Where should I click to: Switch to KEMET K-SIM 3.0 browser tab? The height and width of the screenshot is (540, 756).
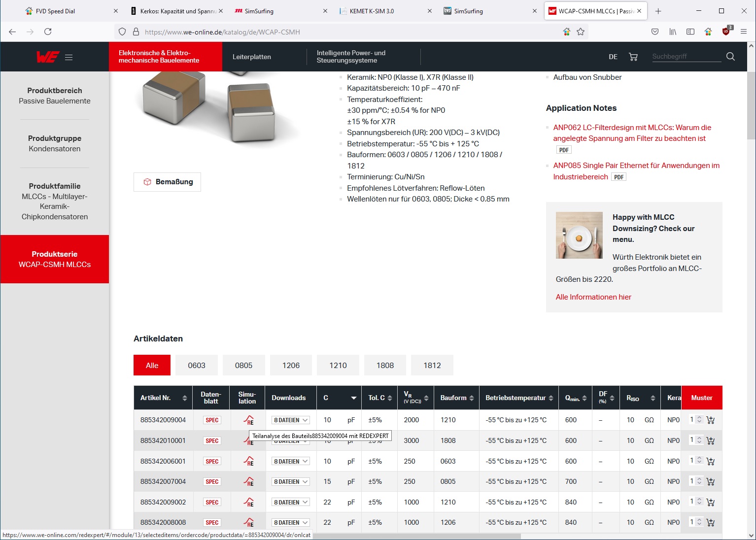pos(386,11)
